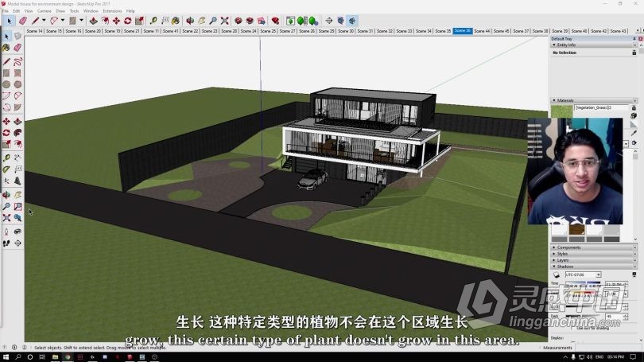The height and width of the screenshot is (362, 644).
Task: Pick the Protractor tool in left toolbar
Action: [x=6, y=169]
